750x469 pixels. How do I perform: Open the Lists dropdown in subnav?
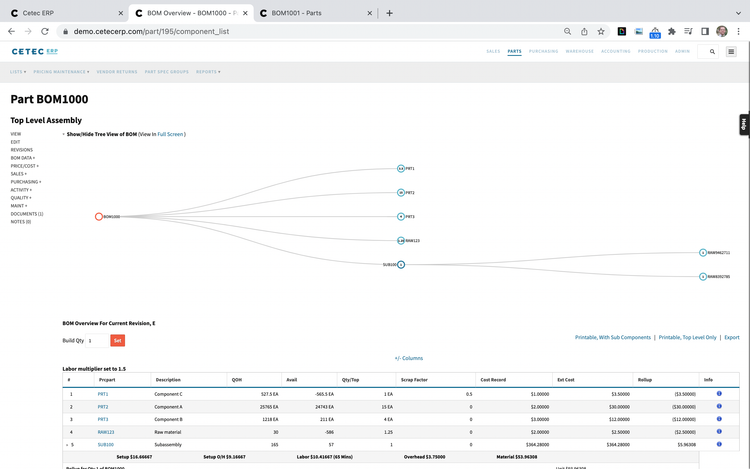[x=18, y=72]
